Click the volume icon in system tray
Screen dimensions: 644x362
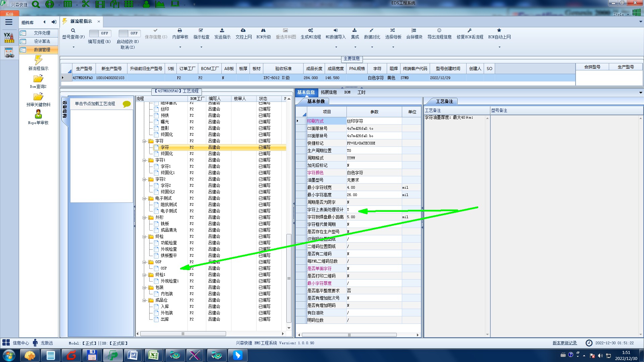point(600,356)
